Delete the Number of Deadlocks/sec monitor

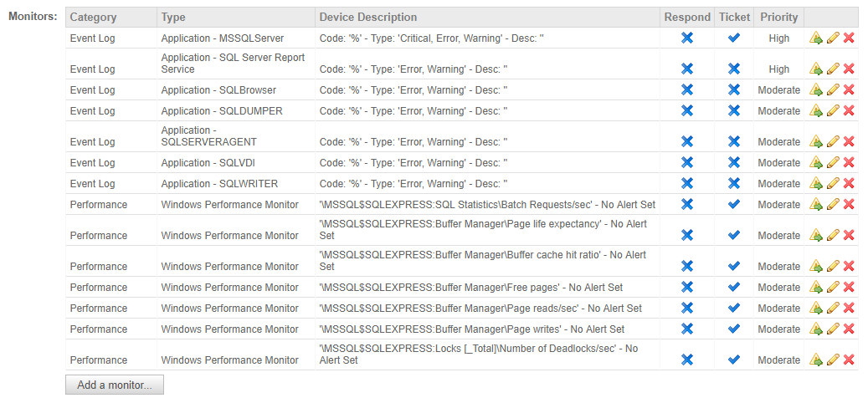[x=849, y=360]
